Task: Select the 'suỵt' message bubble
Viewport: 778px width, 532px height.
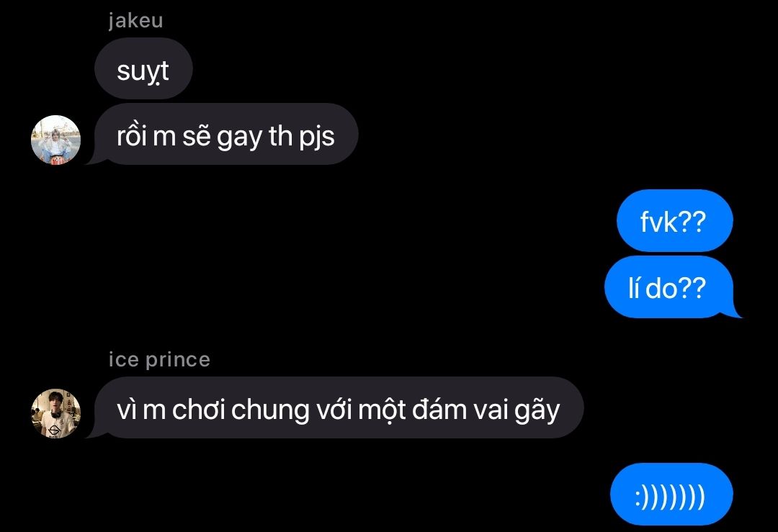Action: pos(143,69)
